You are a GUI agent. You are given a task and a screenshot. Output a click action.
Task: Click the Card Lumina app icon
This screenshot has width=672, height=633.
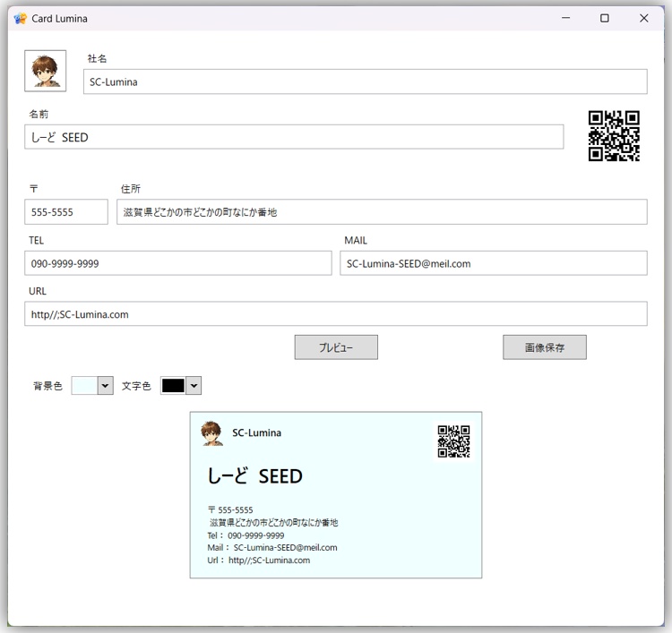pos(20,19)
